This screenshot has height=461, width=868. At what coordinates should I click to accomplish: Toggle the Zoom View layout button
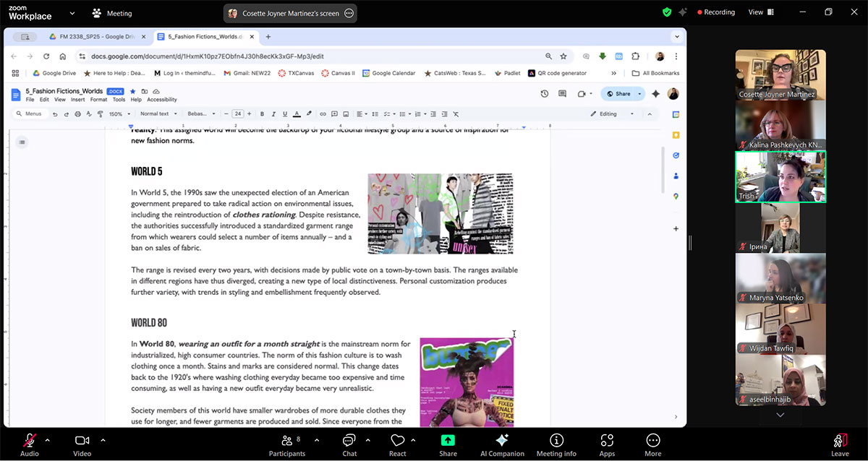click(761, 12)
